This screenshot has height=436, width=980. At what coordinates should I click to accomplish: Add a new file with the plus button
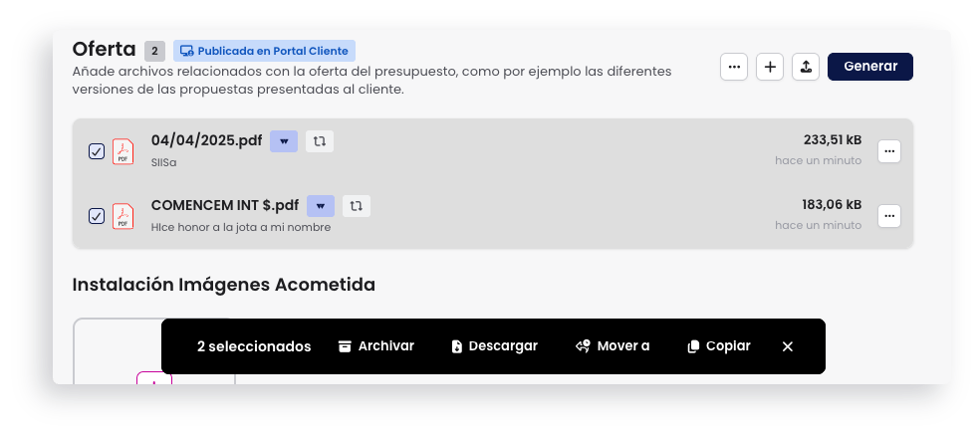click(x=770, y=67)
